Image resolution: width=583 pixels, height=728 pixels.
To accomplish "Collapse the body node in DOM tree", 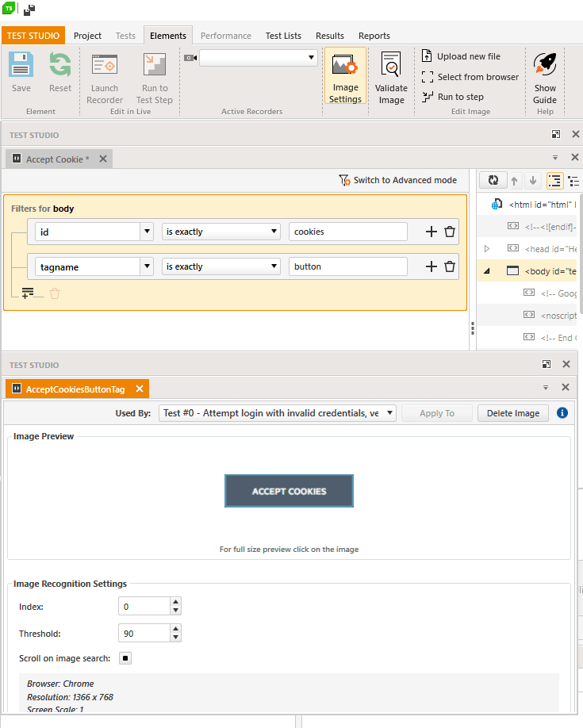I will (487, 271).
